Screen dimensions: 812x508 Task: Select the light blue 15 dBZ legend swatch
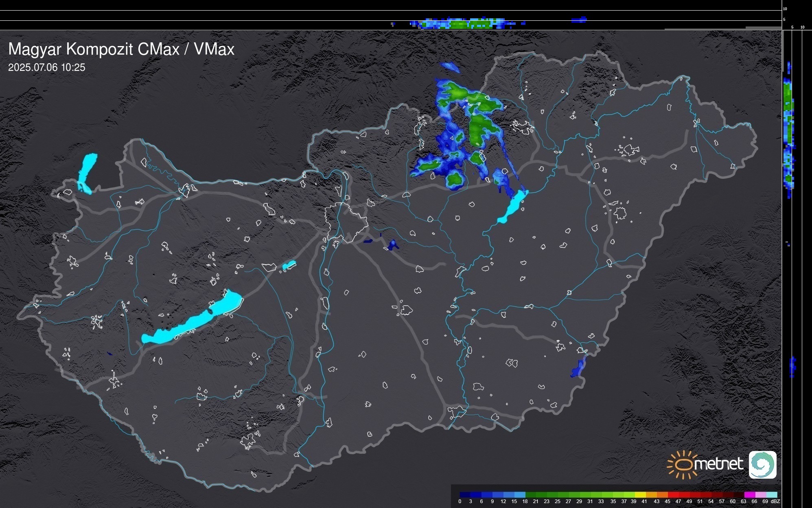[x=520, y=495]
